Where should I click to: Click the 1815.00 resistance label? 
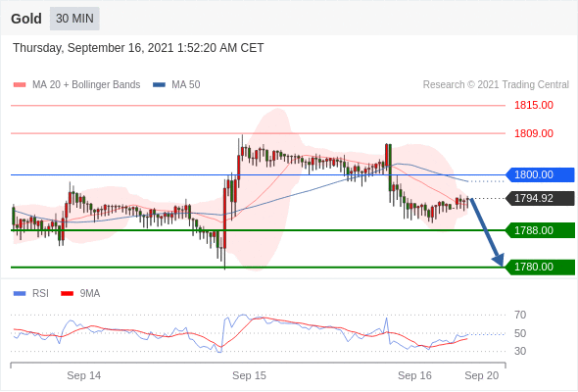coord(534,106)
